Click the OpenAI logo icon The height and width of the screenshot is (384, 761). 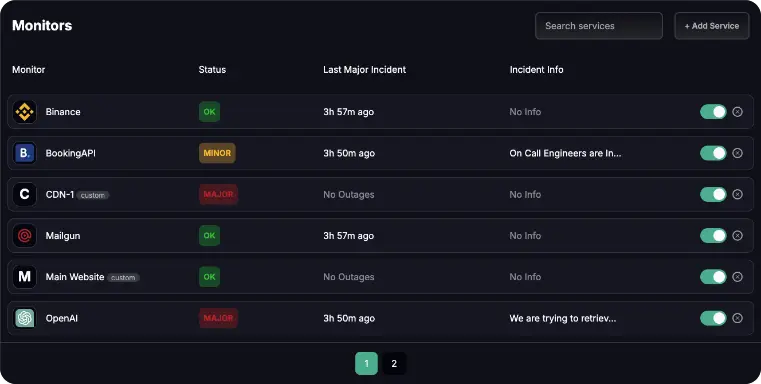(x=24, y=318)
